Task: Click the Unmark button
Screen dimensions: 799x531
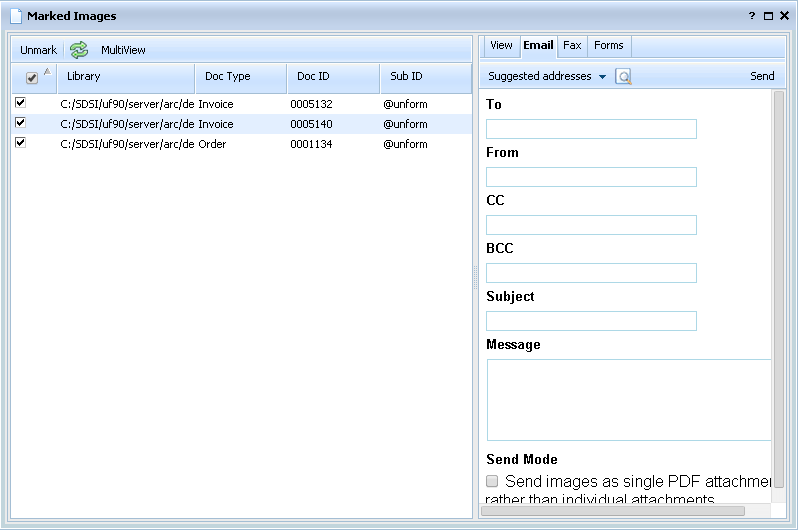Action: pos(38,50)
